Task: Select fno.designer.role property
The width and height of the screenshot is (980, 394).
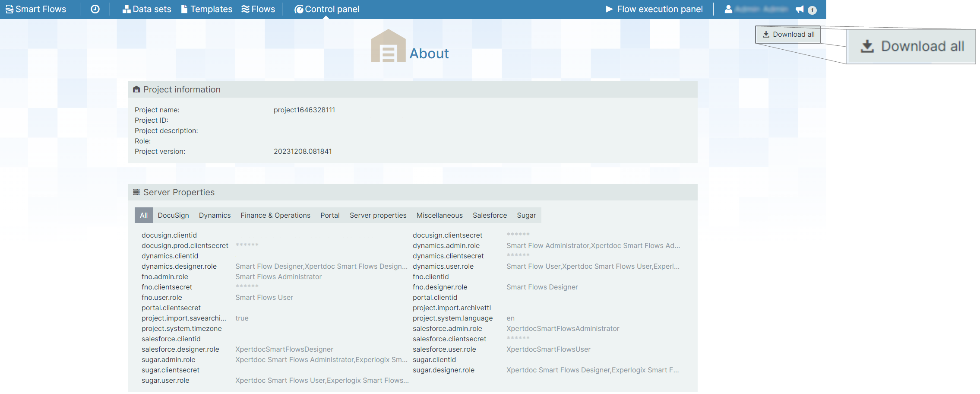Action: tap(440, 287)
